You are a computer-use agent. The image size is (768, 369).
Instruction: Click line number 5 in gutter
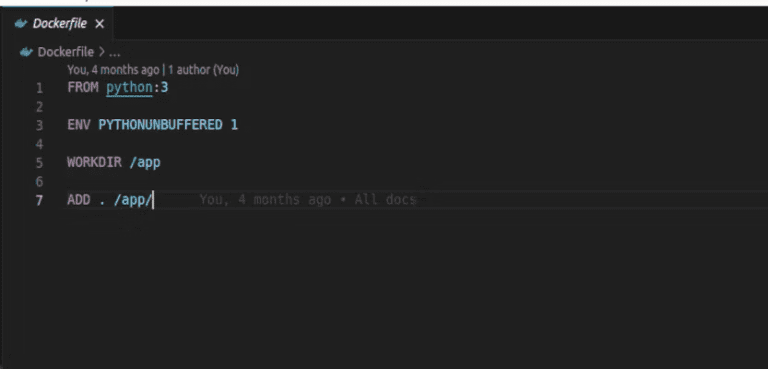[x=39, y=163]
